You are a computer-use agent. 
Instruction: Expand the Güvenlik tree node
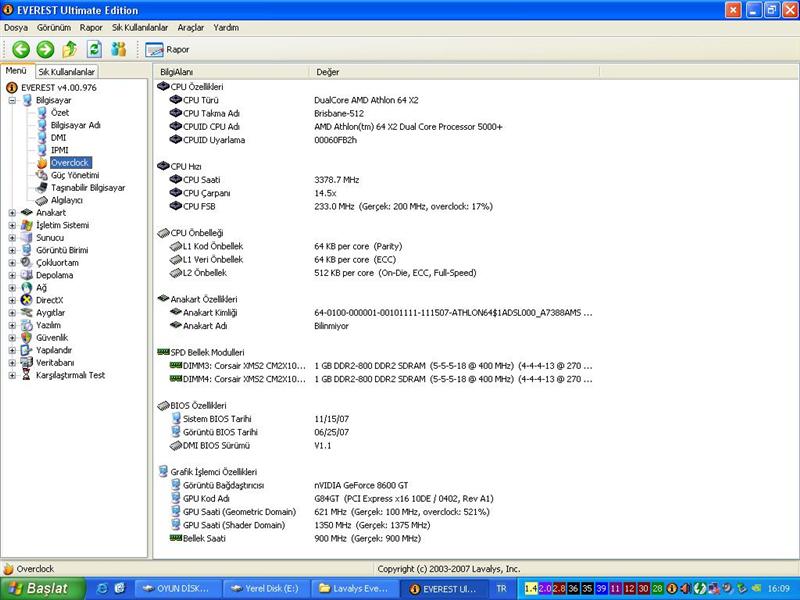point(12,338)
